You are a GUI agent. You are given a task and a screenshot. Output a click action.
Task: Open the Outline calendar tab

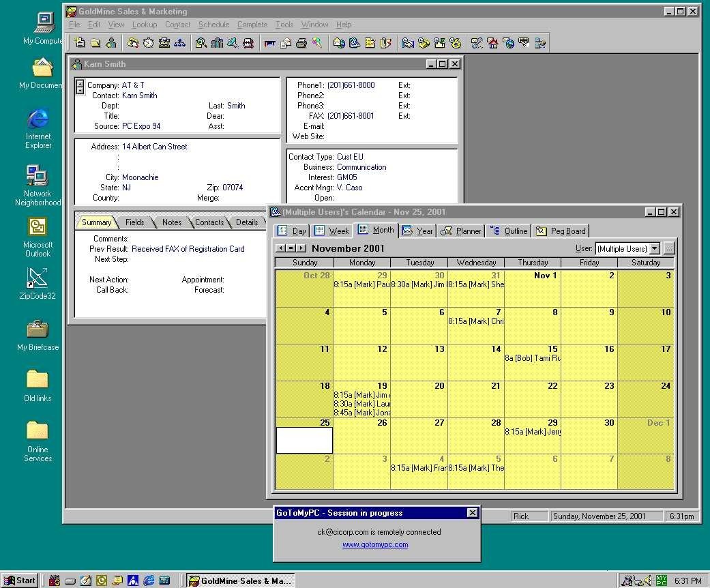[x=509, y=231]
